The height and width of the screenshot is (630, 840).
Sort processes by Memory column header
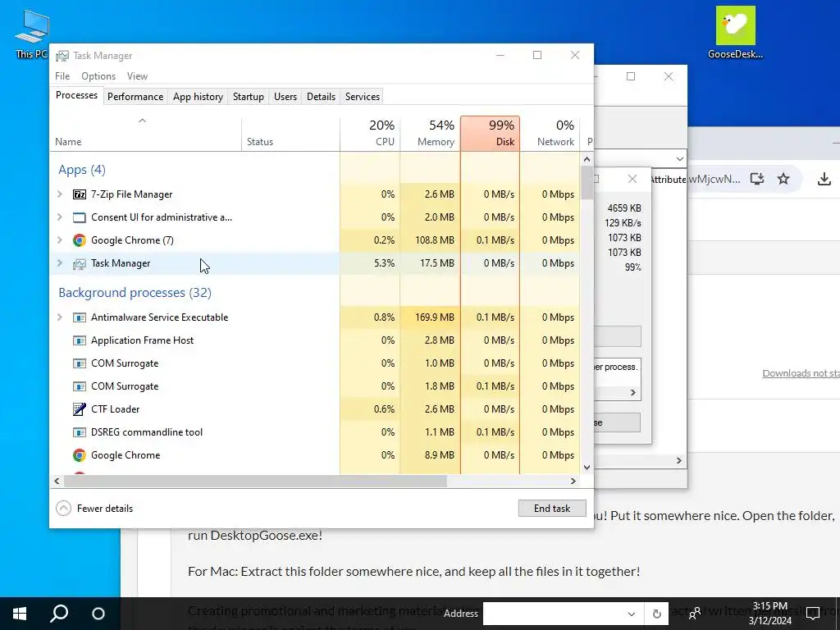click(430, 134)
